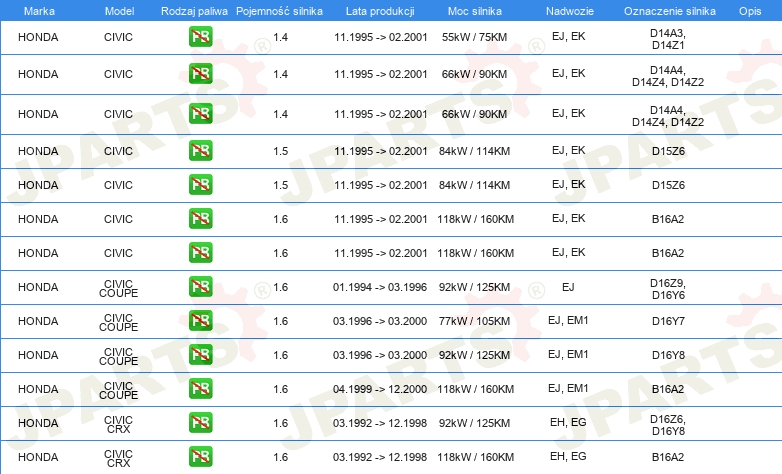The height and width of the screenshot is (474, 782).
Task: Click HONDA in the Civic CRX B16A2 row
Action: (x=38, y=457)
